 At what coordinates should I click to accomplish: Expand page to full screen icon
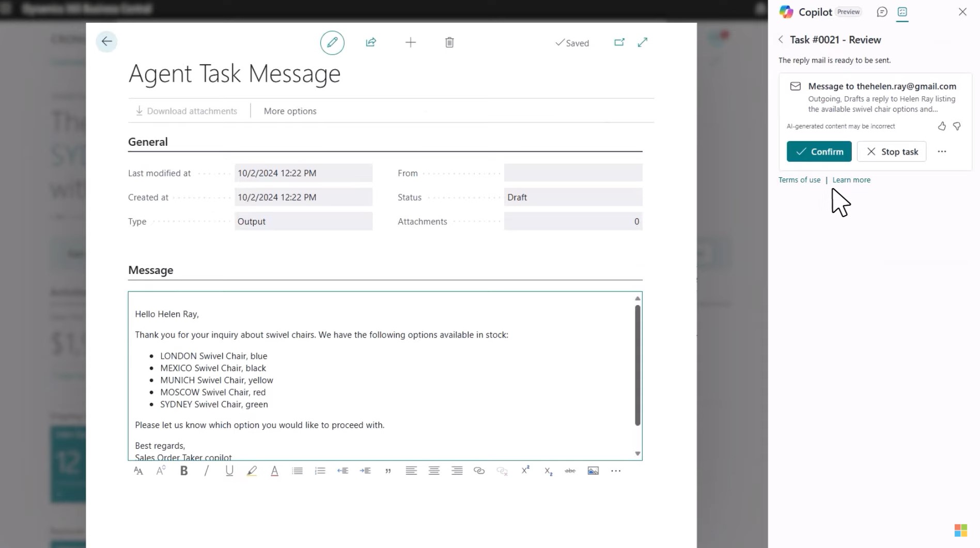pos(643,42)
